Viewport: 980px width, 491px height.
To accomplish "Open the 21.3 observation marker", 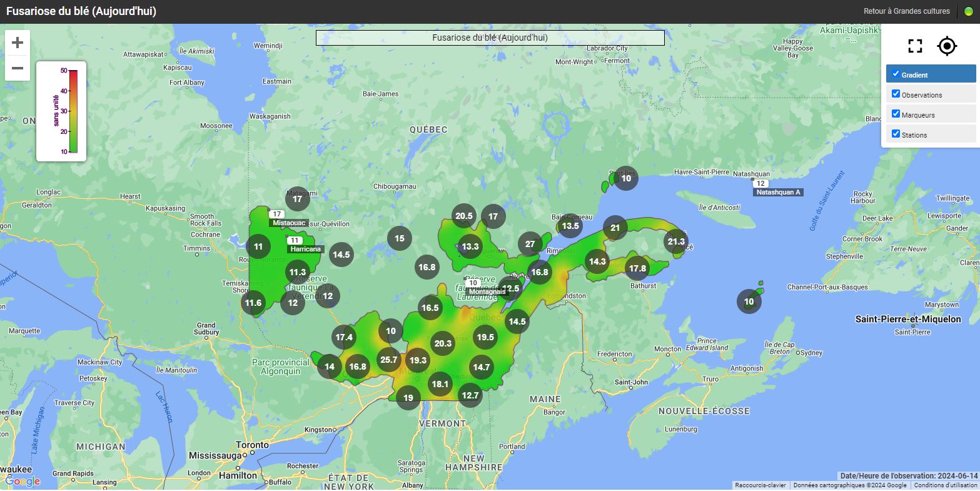I will click(x=676, y=241).
